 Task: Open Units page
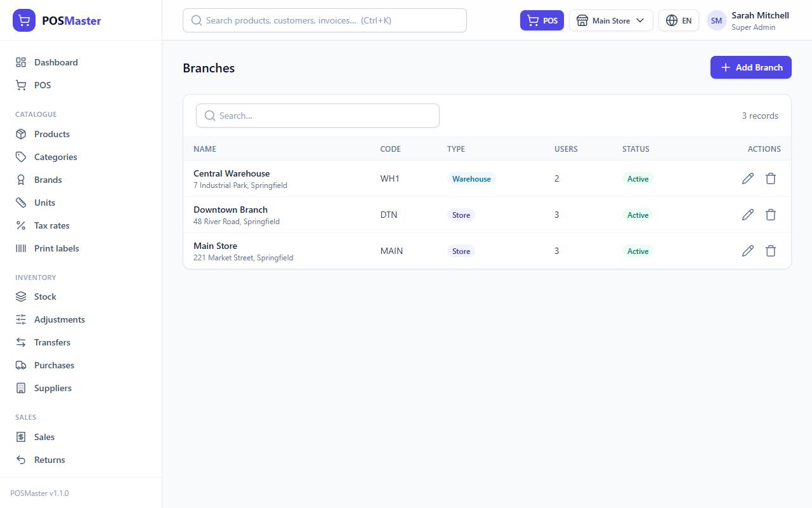(x=81, y=203)
